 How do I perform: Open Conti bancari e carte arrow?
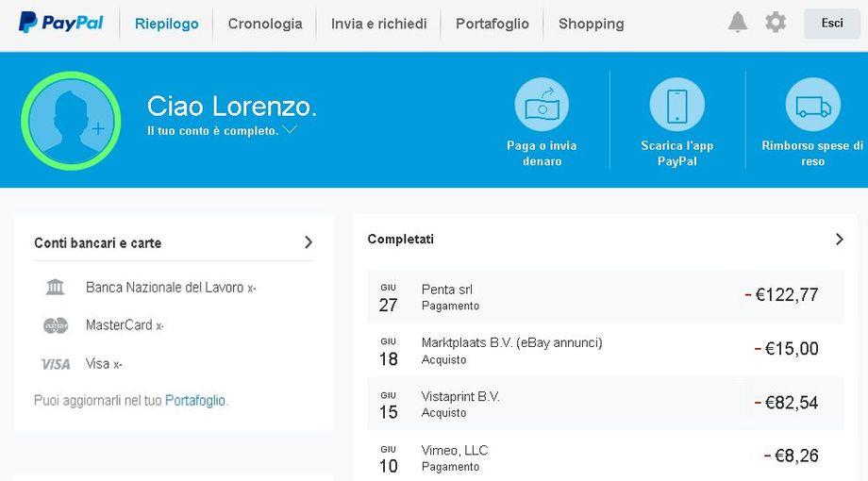pyautogui.click(x=309, y=241)
